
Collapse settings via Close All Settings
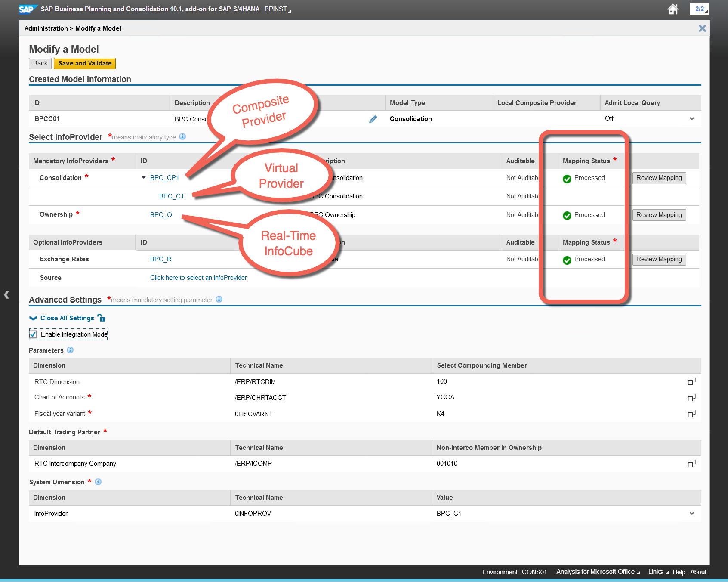coord(67,318)
